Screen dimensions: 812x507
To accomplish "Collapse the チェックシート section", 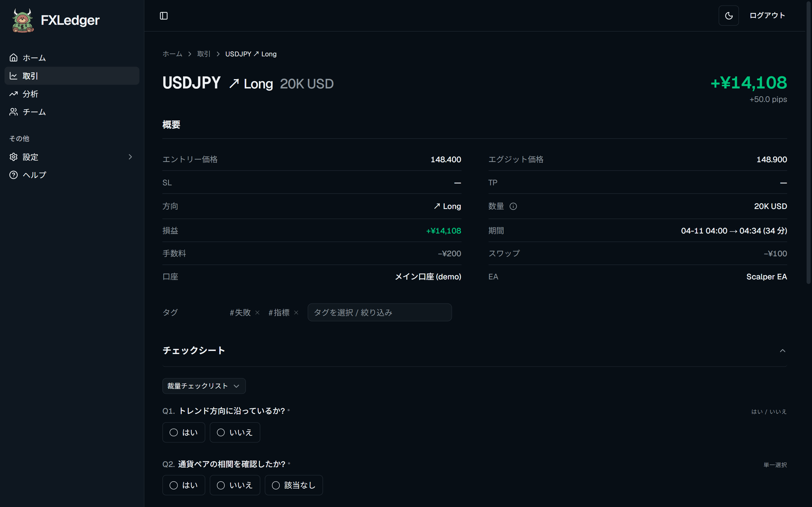I will click(x=782, y=351).
